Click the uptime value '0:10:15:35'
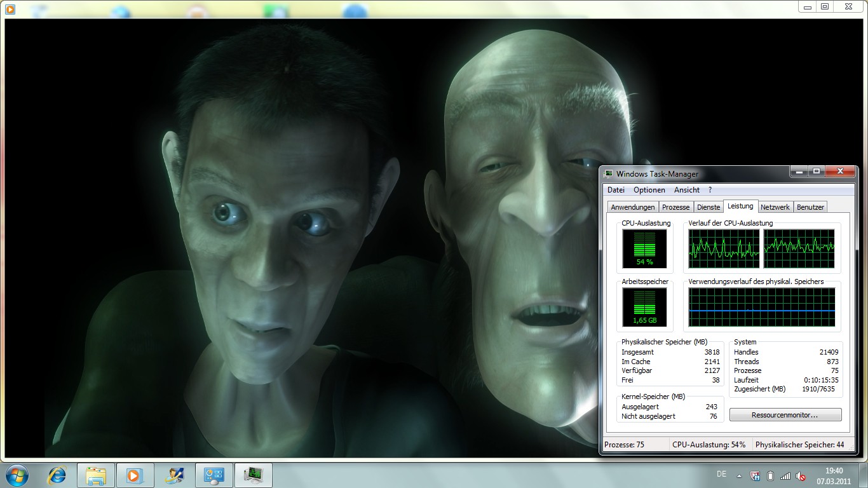868x488 pixels. coord(821,380)
